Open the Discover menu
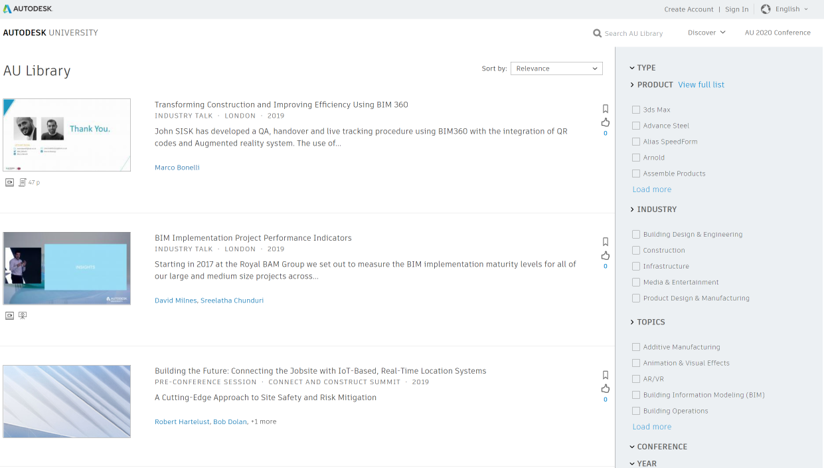Screen dimensions: 824x468 [x=706, y=33]
